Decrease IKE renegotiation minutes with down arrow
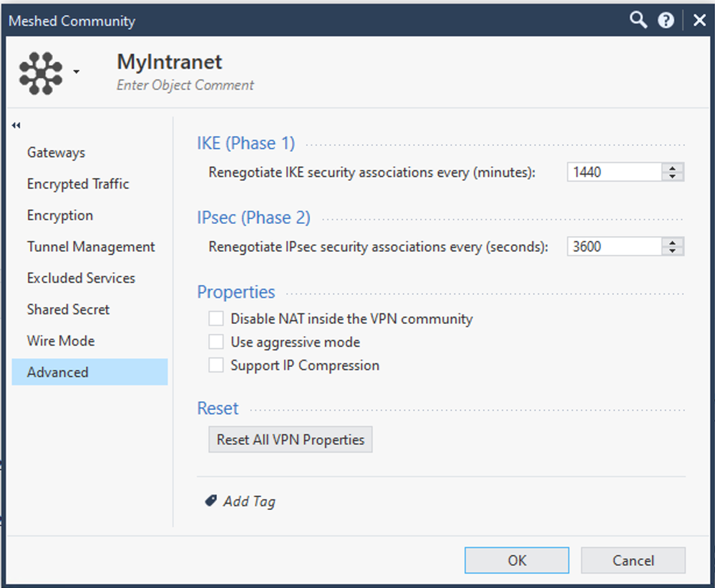This screenshot has width=715, height=588. coord(672,177)
